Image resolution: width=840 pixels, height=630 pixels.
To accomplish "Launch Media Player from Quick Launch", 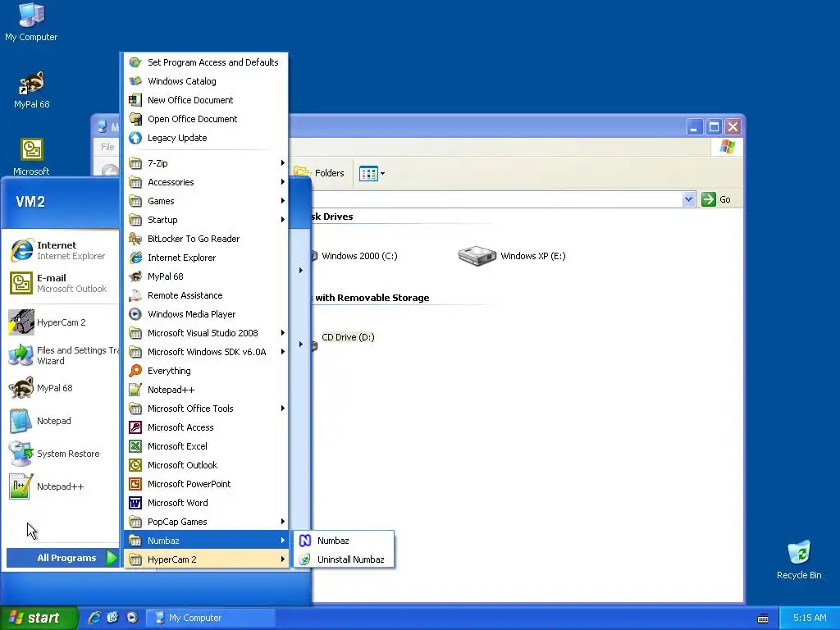I will (x=132, y=618).
